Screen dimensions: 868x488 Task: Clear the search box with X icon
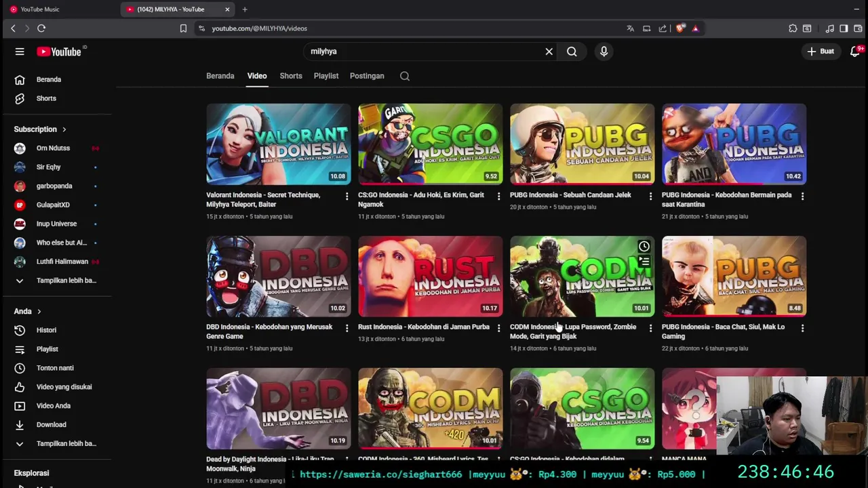coord(549,52)
